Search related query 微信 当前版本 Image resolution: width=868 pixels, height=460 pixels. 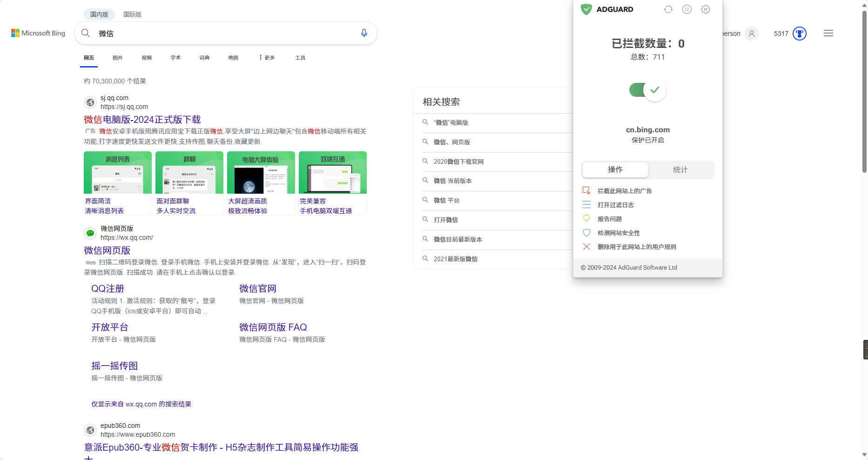[452, 181]
